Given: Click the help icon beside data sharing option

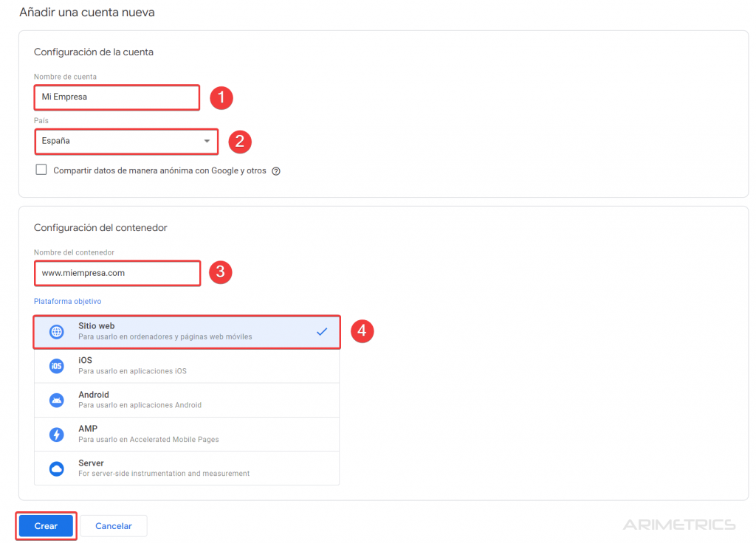Looking at the screenshot, I should coord(276,171).
